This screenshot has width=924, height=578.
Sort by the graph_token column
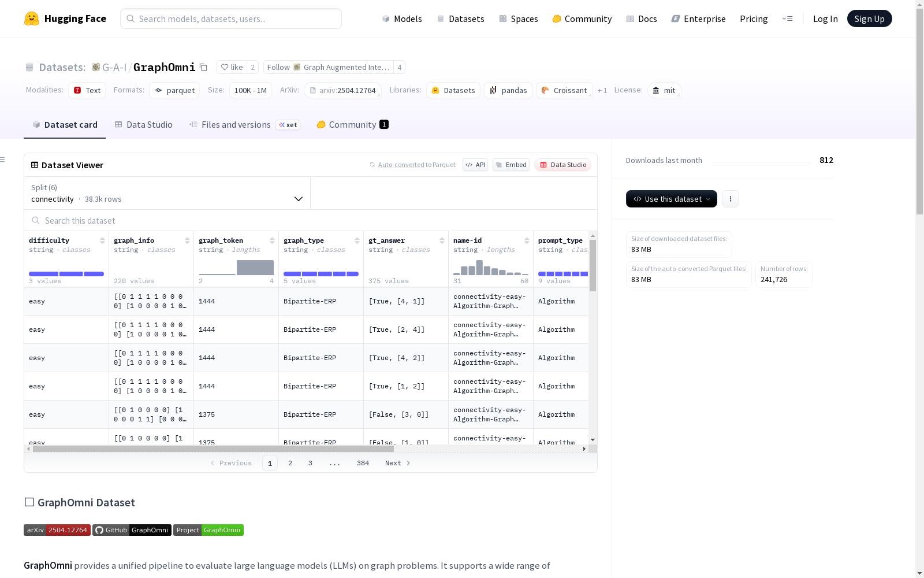(x=272, y=240)
